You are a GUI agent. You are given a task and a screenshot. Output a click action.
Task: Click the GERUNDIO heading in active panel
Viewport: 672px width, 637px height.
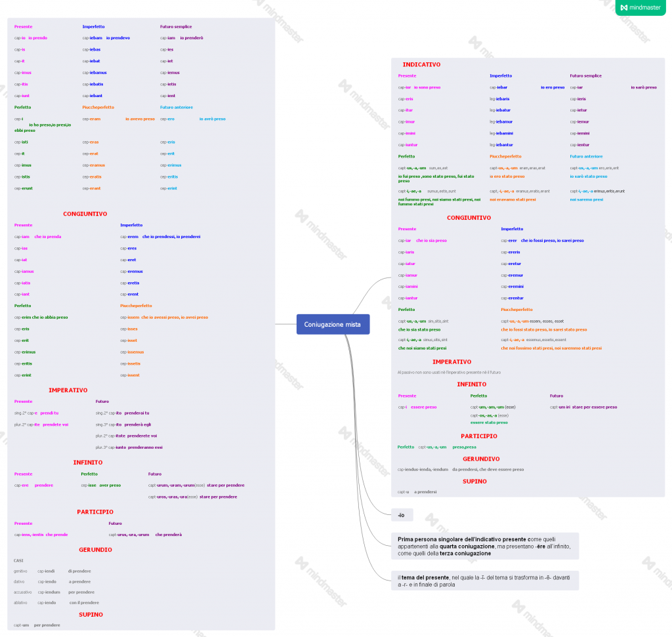pyautogui.click(x=95, y=550)
